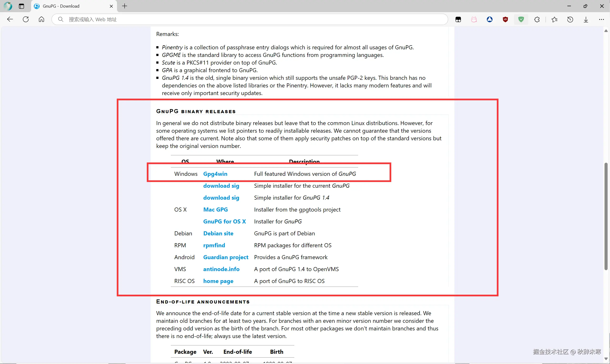Image resolution: width=610 pixels, height=364 pixels.
Task: Click the Debian site link
Action: [x=218, y=233]
